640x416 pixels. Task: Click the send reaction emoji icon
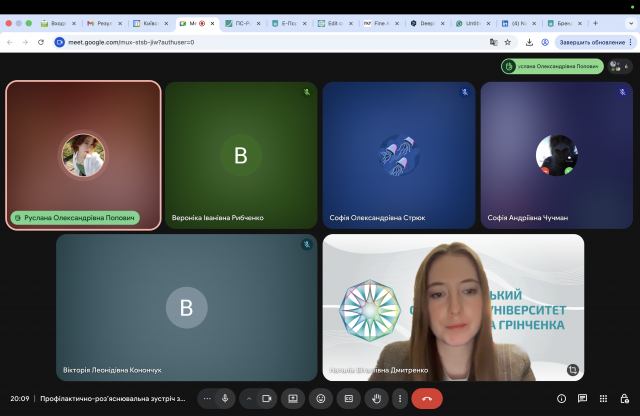pyautogui.click(x=321, y=398)
